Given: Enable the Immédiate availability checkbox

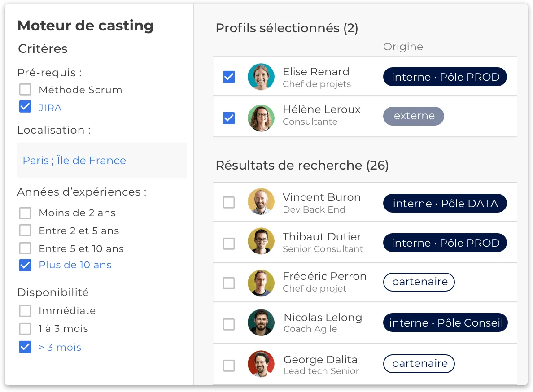Looking at the screenshot, I should point(25,310).
